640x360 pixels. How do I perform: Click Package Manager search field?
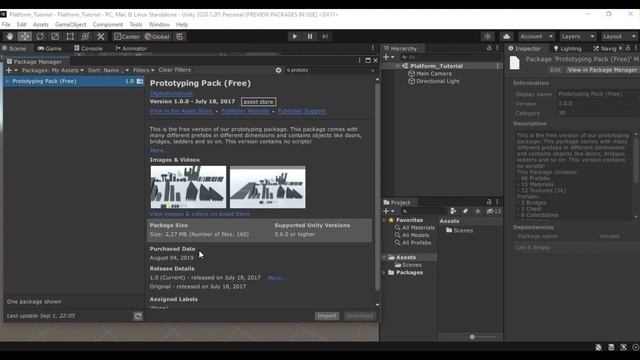click(x=330, y=70)
